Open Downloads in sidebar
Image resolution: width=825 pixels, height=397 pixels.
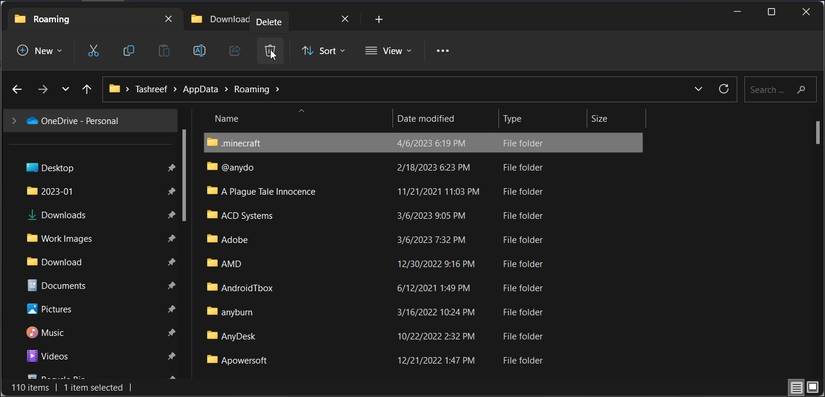pos(63,215)
